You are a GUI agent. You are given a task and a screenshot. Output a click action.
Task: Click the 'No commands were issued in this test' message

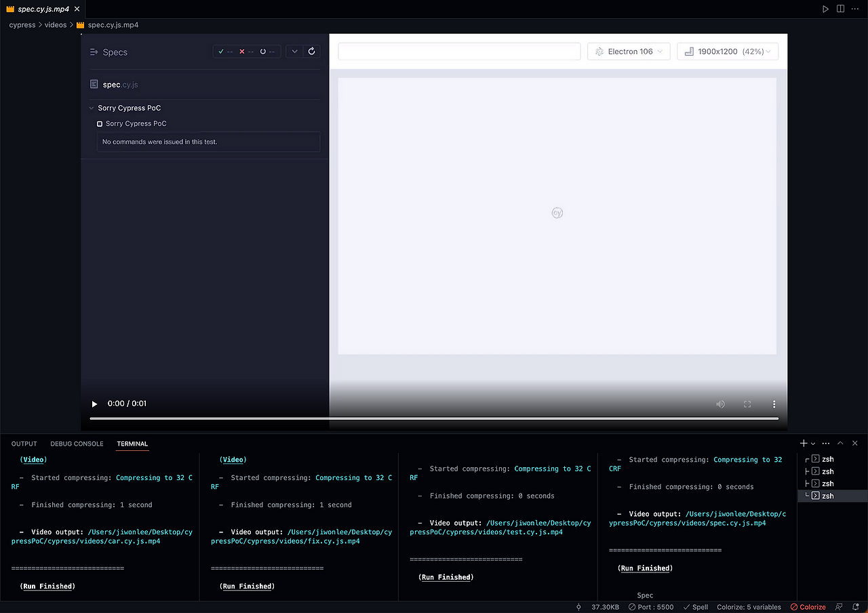[208, 142]
